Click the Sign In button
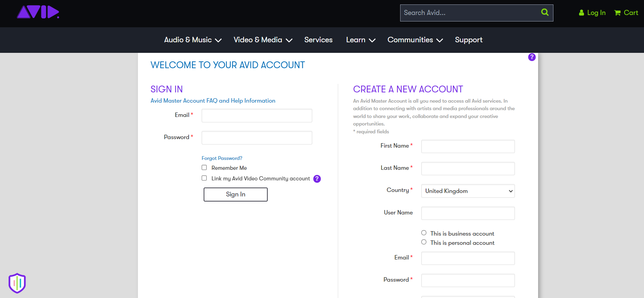The height and width of the screenshot is (298, 644). click(x=236, y=194)
